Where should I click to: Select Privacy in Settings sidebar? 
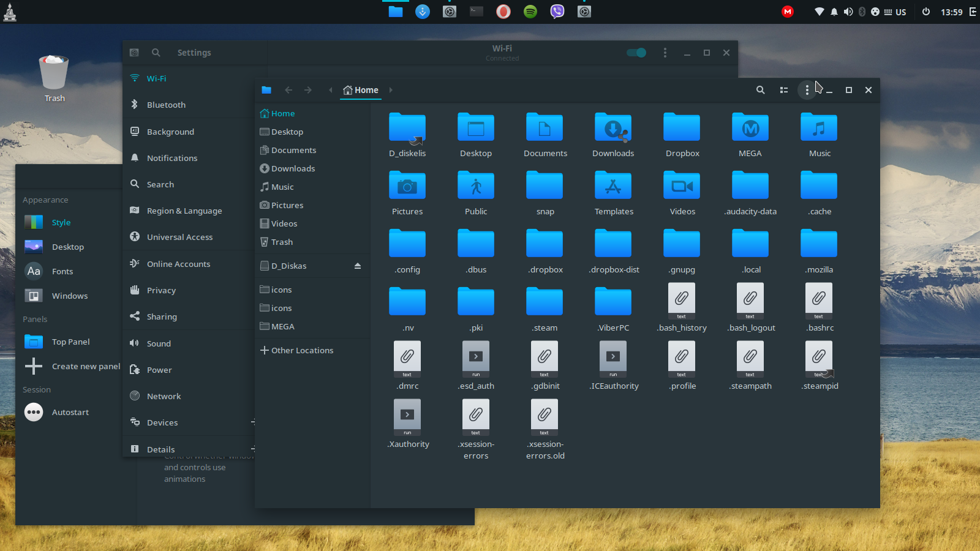[x=161, y=290]
